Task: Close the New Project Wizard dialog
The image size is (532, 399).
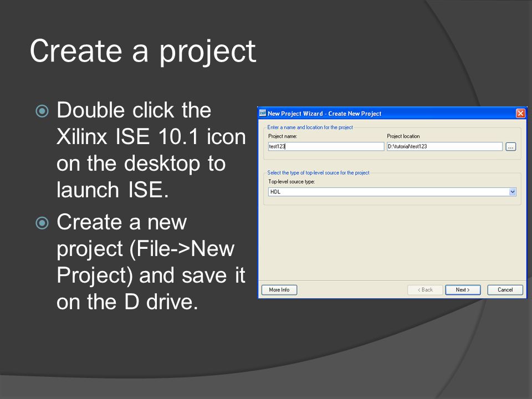Action: tap(520, 113)
